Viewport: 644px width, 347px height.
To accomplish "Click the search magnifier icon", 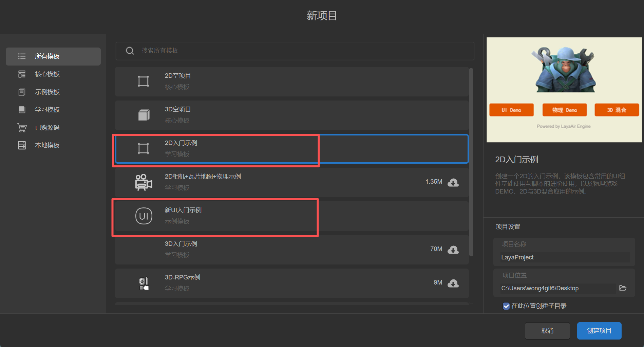I will (x=130, y=51).
